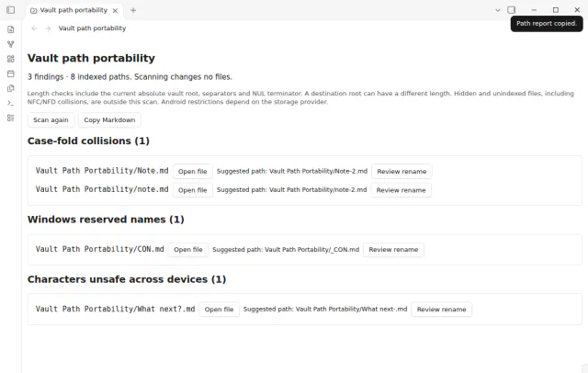Click the 'Case-fold collisions (1)' heading

point(88,141)
